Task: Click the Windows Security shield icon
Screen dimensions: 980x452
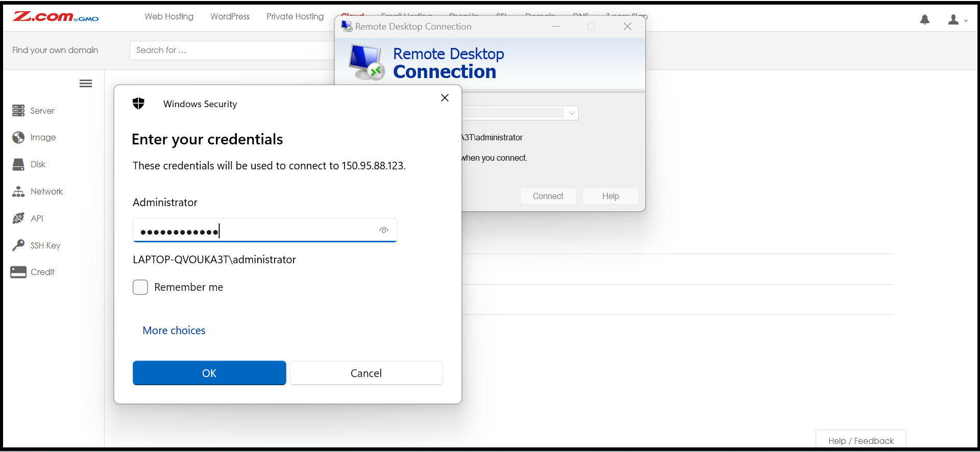Action: coord(138,104)
